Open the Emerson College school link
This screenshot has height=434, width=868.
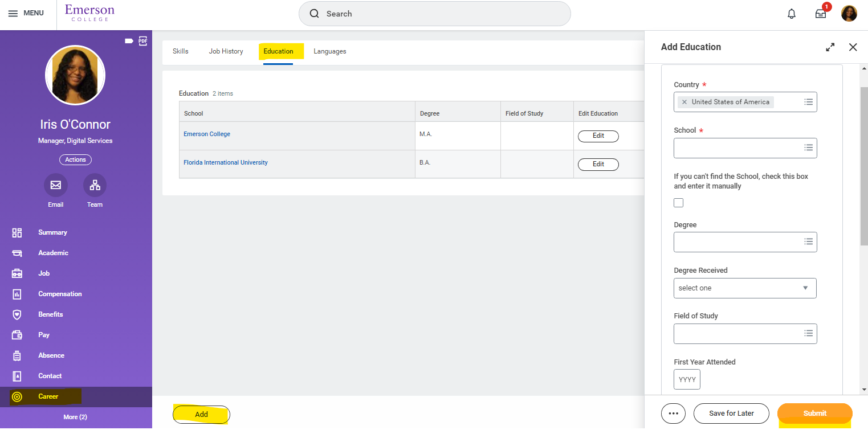pos(207,134)
